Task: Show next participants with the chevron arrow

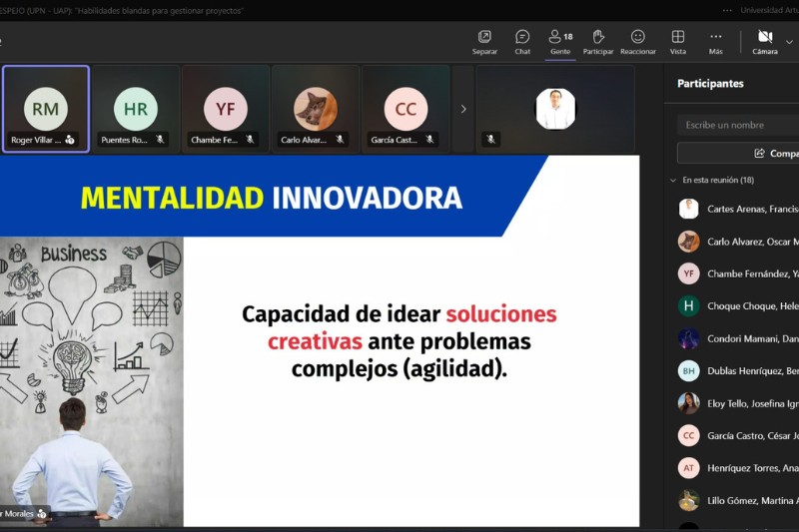Action: (x=463, y=109)
